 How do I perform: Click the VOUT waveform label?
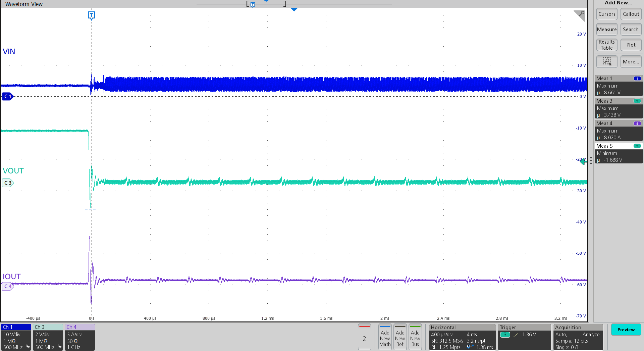13,171
